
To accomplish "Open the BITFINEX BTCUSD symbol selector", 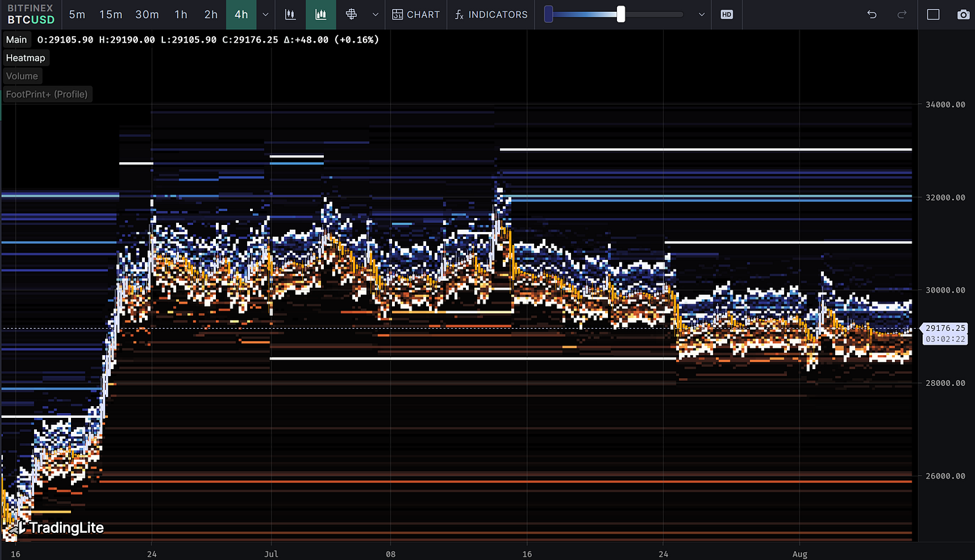I will (31, 14).
